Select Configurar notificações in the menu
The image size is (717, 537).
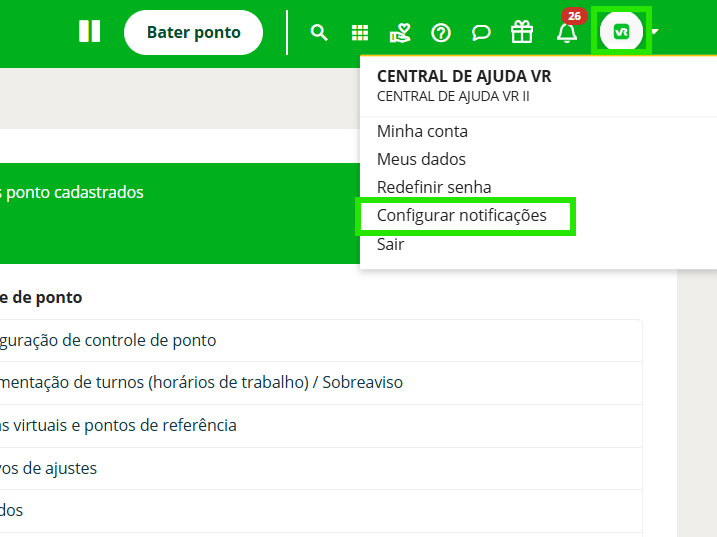462,216
